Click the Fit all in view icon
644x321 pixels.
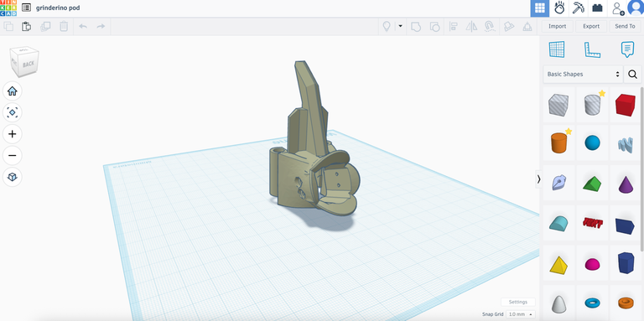click(x=13, y=112)
